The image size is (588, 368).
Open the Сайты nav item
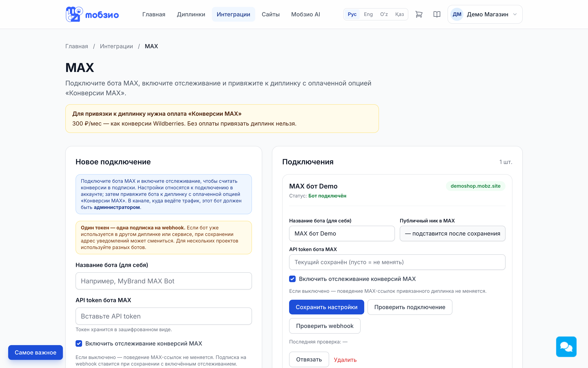pyautogui.click(x=271, y=14)
